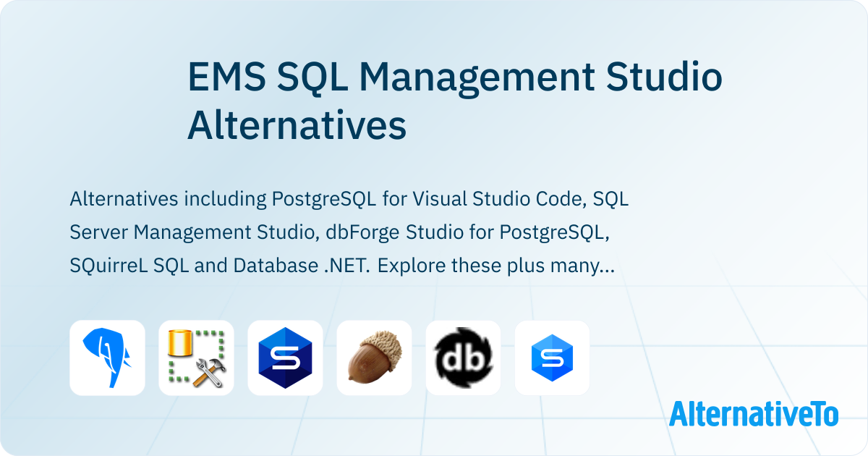The image size is (868, 456).
Task: Click the light blue dbForge hexagon icon
Action: point(552,358)
